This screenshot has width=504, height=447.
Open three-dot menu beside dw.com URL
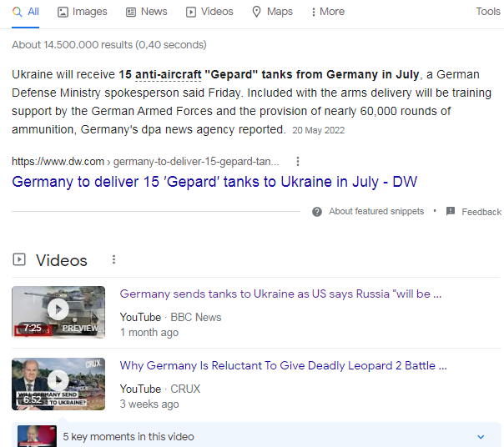pos(298,161)
